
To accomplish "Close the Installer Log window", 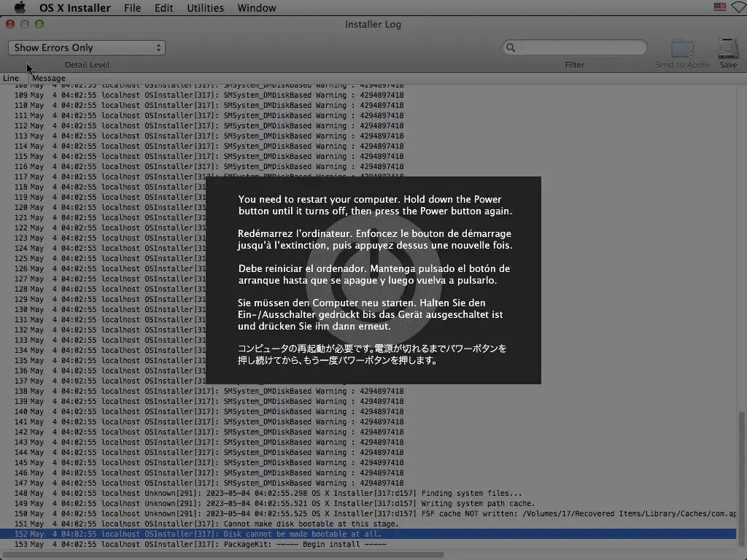I will 10,24.
